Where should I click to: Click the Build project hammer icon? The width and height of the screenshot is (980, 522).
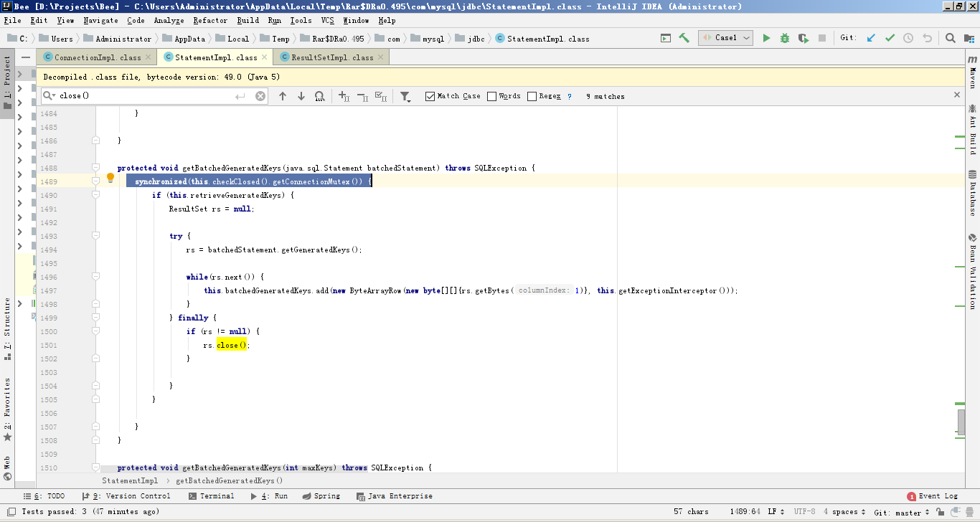[x=684, y=38]
